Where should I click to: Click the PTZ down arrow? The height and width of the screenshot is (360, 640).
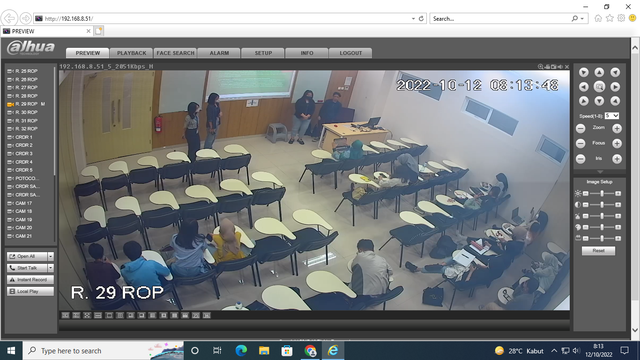[599, 101]
